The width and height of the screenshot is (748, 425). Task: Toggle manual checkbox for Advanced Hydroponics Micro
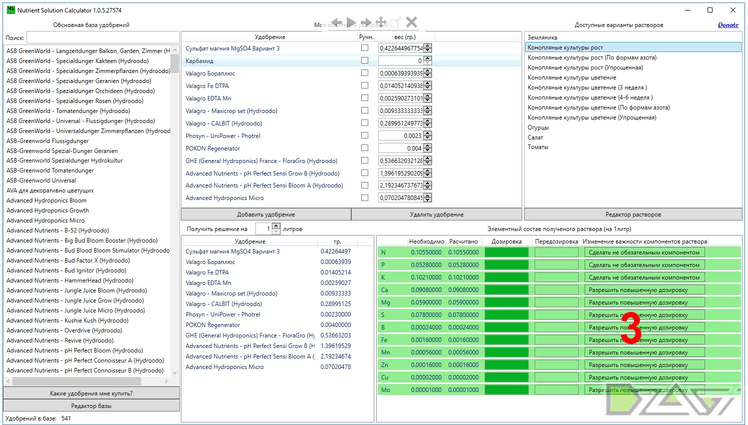364,197
